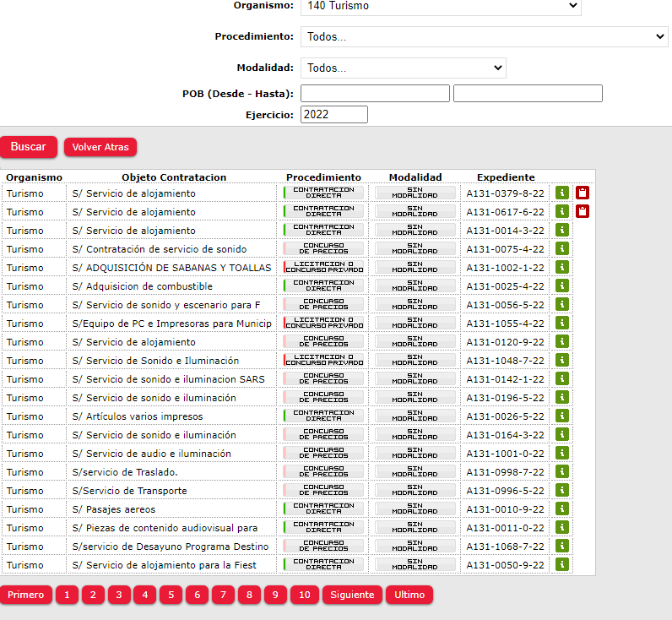This screenshot has width=672, height=620.
Task: Select row 'S/Servicio de Transporte'
Action: 287,491
